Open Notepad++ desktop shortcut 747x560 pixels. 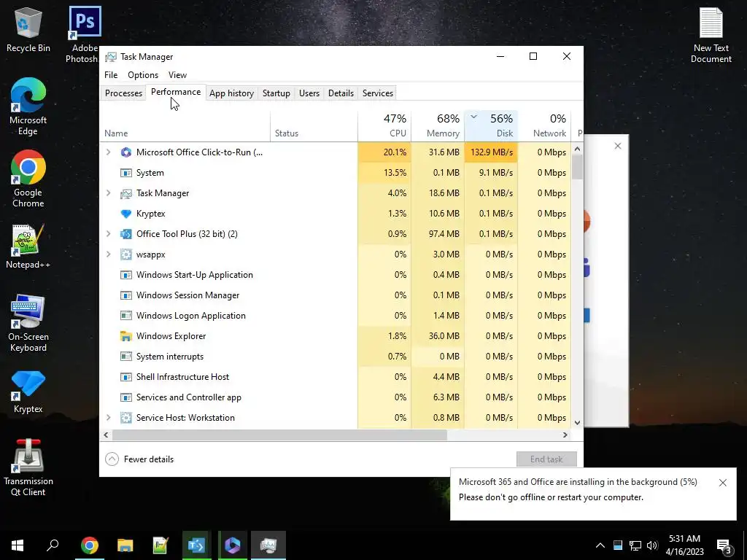click(x=28, y=246)
